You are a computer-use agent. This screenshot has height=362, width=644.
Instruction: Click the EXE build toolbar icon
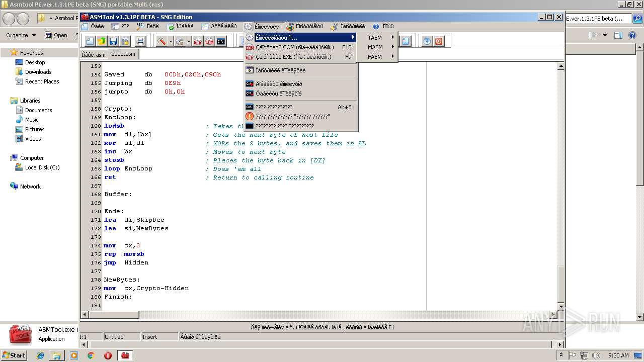[198, 41]
